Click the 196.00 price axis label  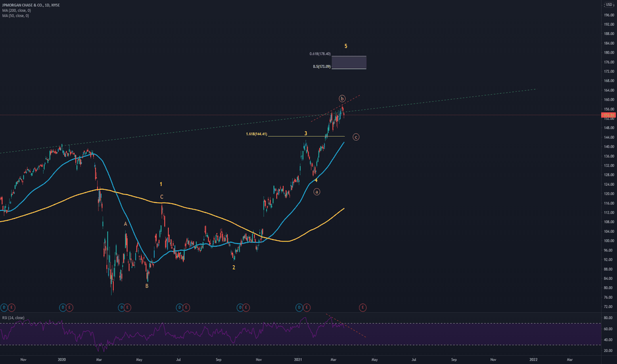(x=609, y=15)
